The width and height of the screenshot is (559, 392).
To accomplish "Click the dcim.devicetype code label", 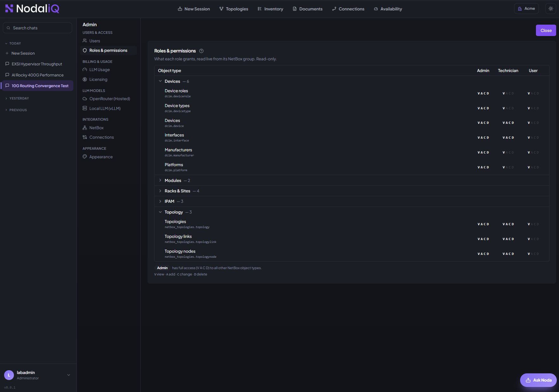I will click(x=178, y=111).
